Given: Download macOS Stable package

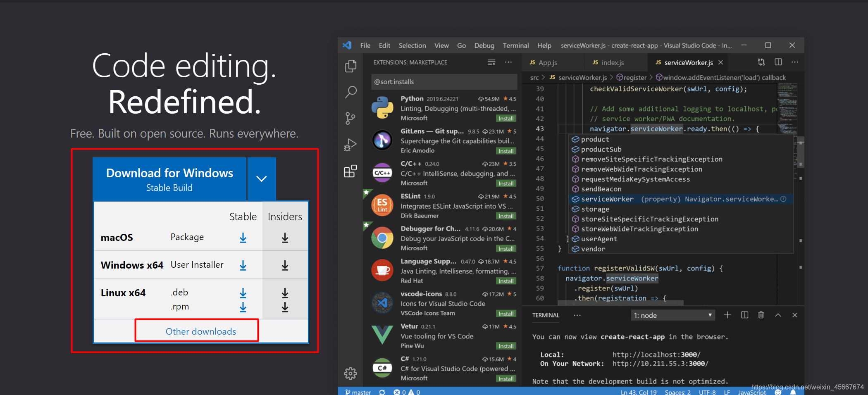Looking at the screenshot, I should [243, 238].
